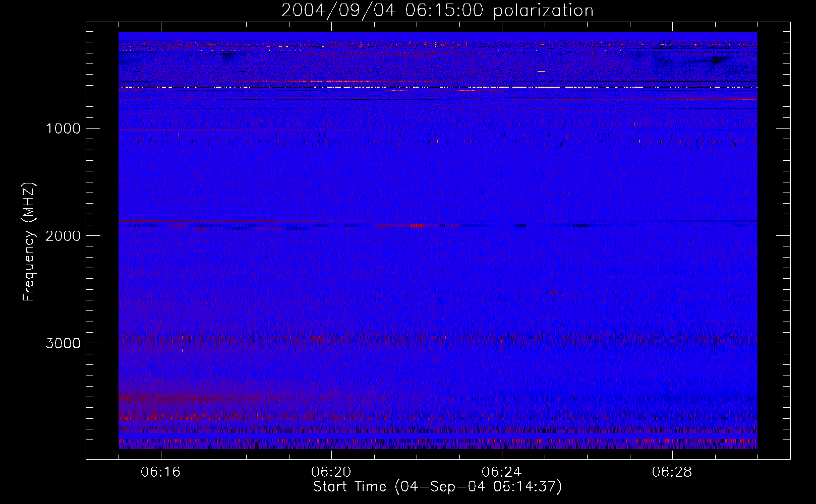Image resolution: width=816 pixels, height=504 pixels.
Task: Click the 06:16 time axis label
Action: 161,472
